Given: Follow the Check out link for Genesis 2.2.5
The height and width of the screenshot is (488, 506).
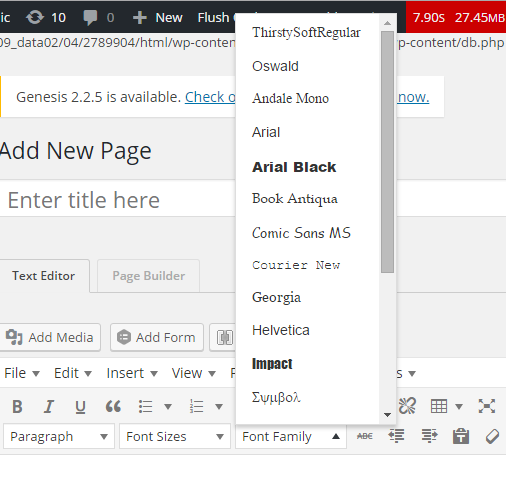Looking at the screenshot, I should coord(210,97).
